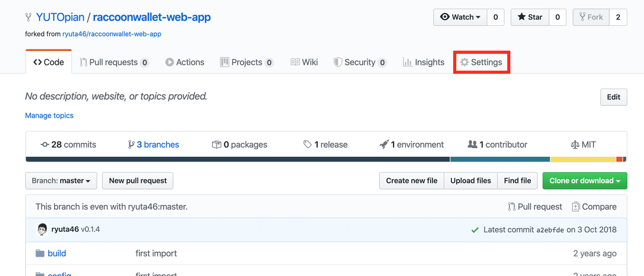Open the 3 branches list
This screenshot has width=644, height=276.
pos(153,144)
